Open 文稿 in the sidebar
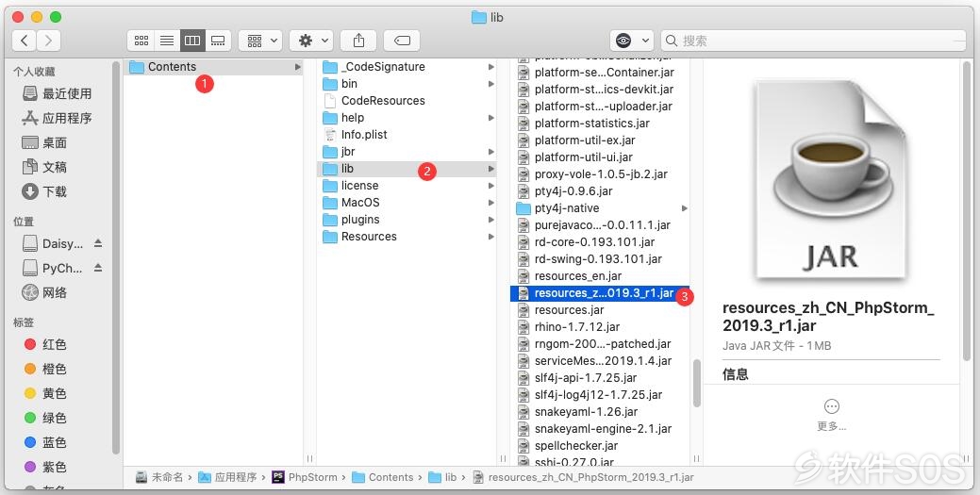This screenshot has height=495, width=980. tap(45, 167)
